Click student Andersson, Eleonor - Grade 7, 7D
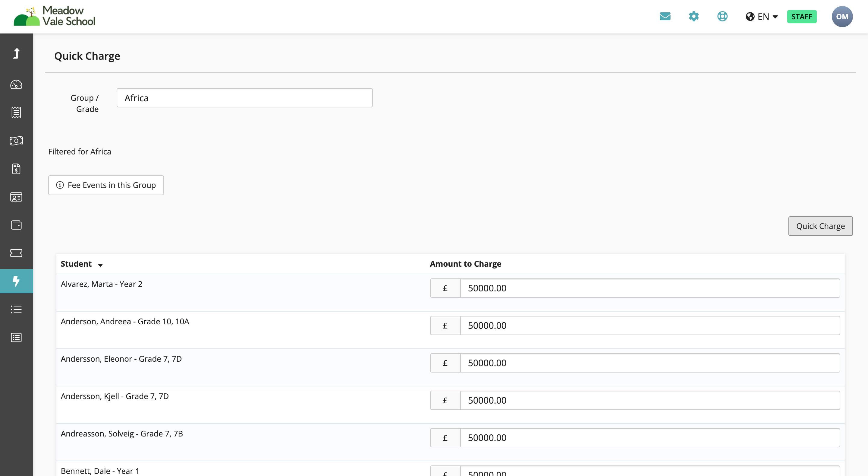The height and width of the screenshot is (476, 868). (121, 359)
